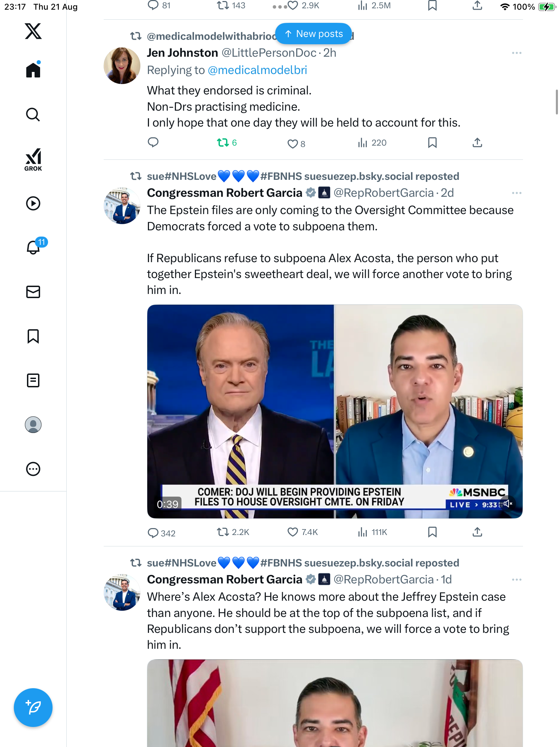Open the profile avatar tab in sidebar

click(33, 425)
